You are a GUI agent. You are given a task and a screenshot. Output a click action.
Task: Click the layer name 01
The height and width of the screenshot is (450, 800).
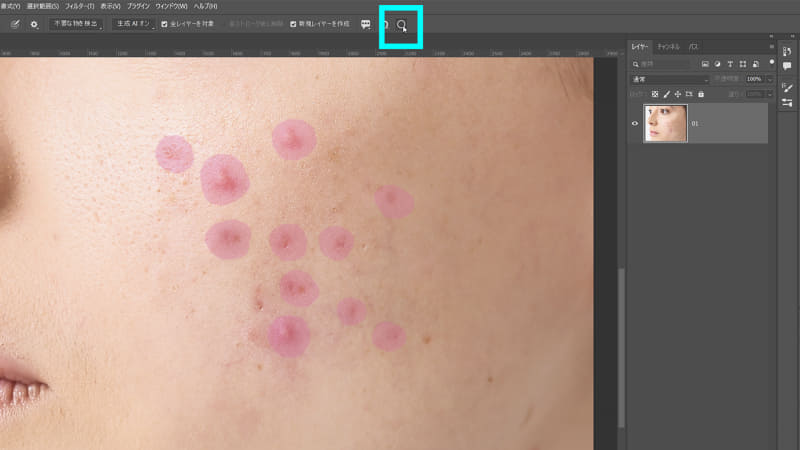695,123
